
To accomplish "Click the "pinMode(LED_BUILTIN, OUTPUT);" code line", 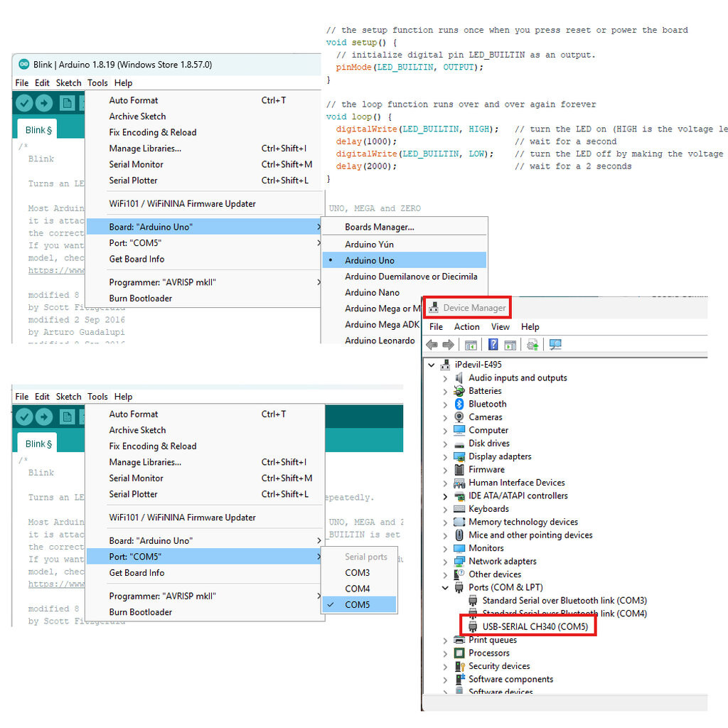I will (409, 68).
